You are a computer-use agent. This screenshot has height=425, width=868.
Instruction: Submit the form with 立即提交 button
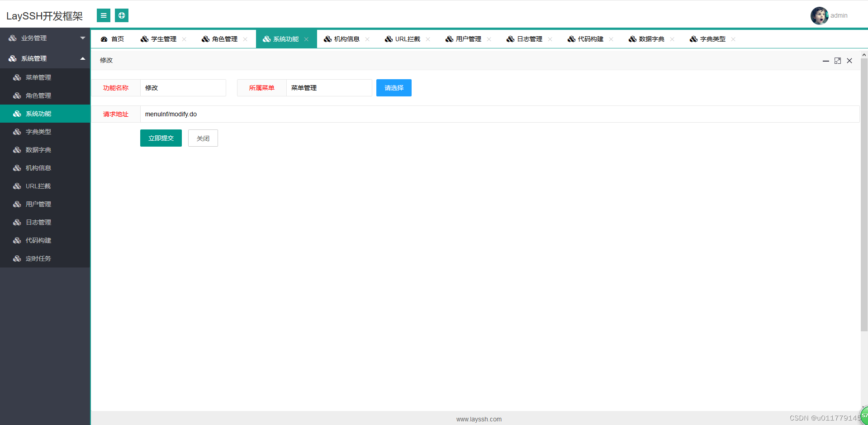point(161,138)
